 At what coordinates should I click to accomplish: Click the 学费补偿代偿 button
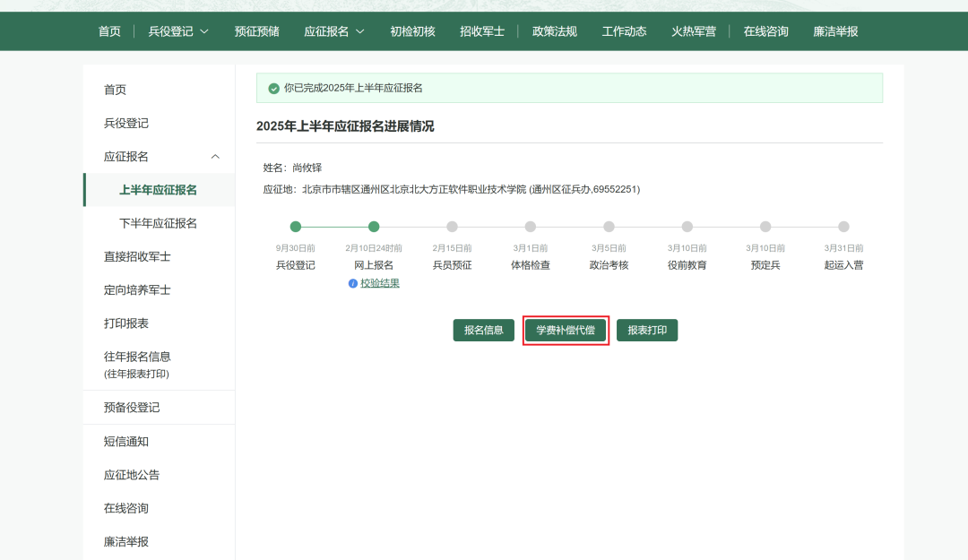566,331
